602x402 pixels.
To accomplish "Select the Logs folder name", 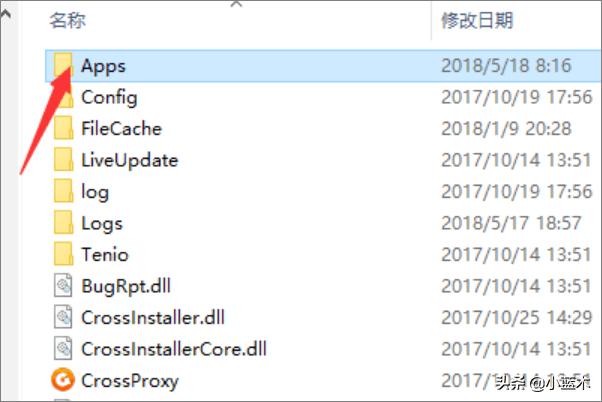I will 102,223.
